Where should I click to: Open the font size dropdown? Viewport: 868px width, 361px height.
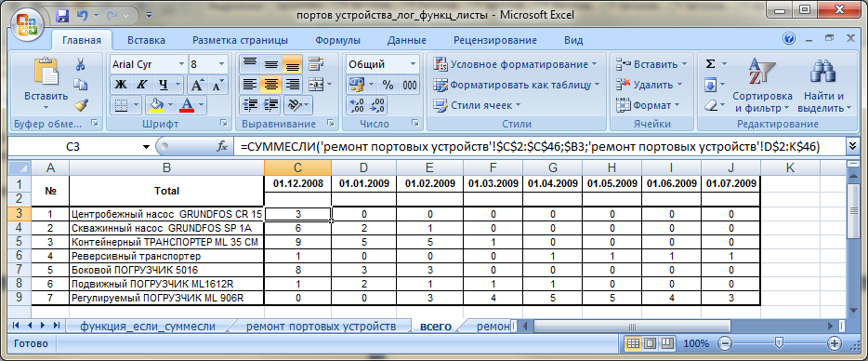221,64
